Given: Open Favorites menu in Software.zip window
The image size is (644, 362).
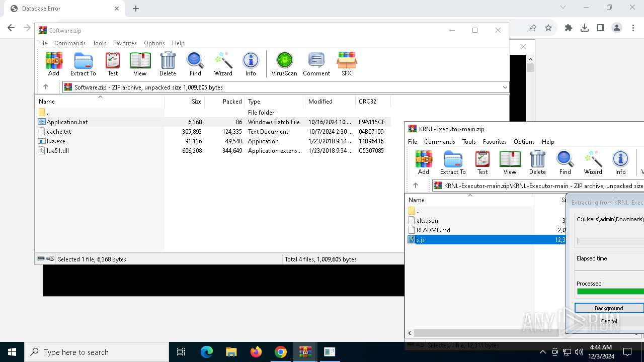Looking at the screenshot, I should 125,43.
